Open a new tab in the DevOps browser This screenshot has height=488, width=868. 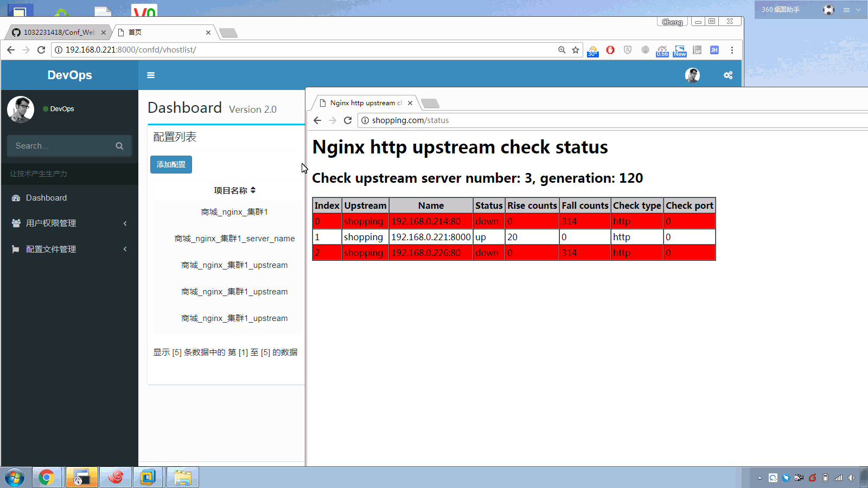pyautogui.click(x=228, y=33)
